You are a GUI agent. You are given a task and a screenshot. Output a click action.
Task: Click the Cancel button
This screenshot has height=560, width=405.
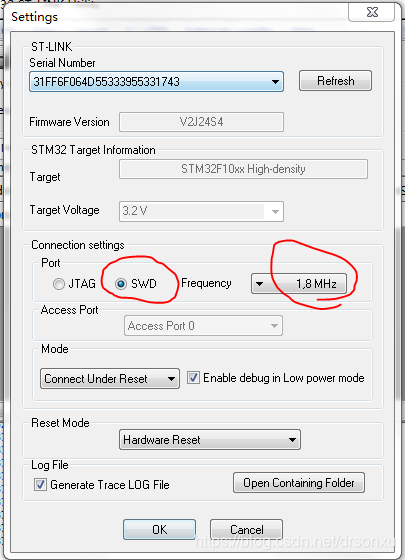tap(246, 529)
